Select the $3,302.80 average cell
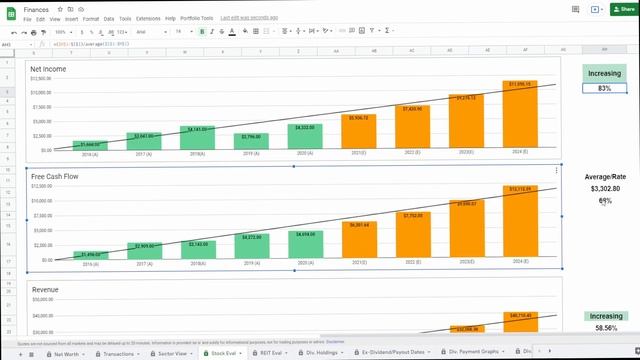The height and width of the screenshot is (360, 640). click(x=605, y=189)
